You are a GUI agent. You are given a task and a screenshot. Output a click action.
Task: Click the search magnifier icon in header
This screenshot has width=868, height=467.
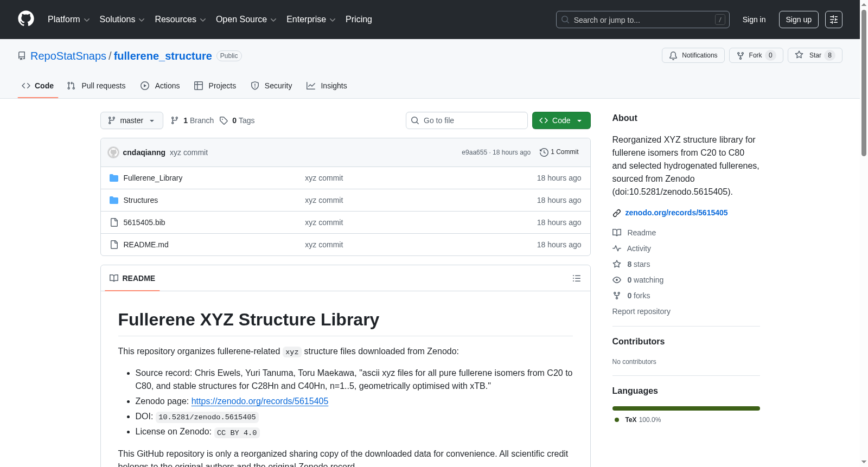tap(565, 20)
